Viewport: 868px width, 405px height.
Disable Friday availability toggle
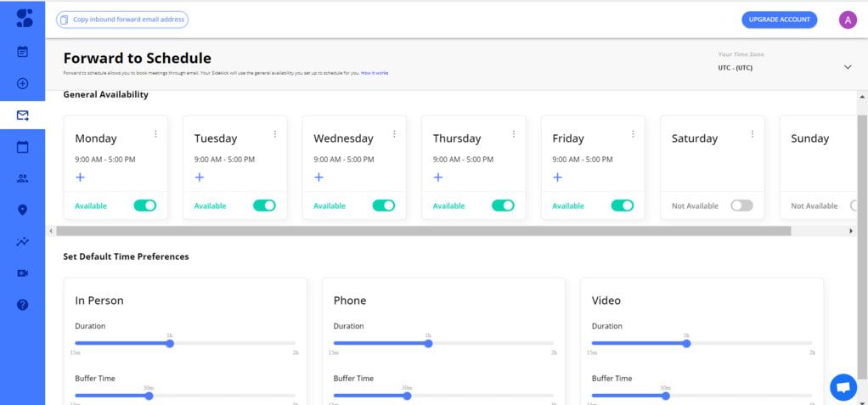pyautogui.click(x=623, y=205)
